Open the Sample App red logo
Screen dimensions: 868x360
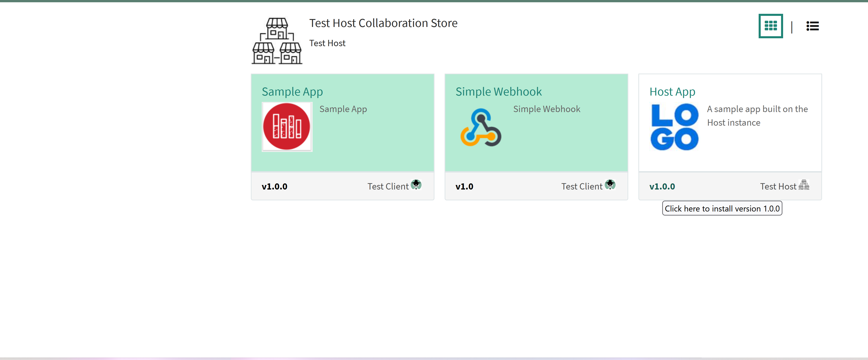287,126
